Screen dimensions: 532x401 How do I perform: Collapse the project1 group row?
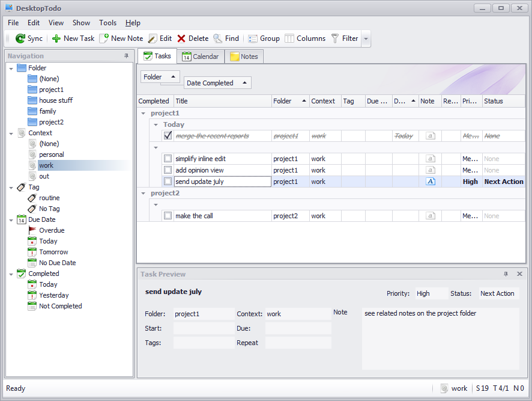pyautogui.click(x=143, y=113)
